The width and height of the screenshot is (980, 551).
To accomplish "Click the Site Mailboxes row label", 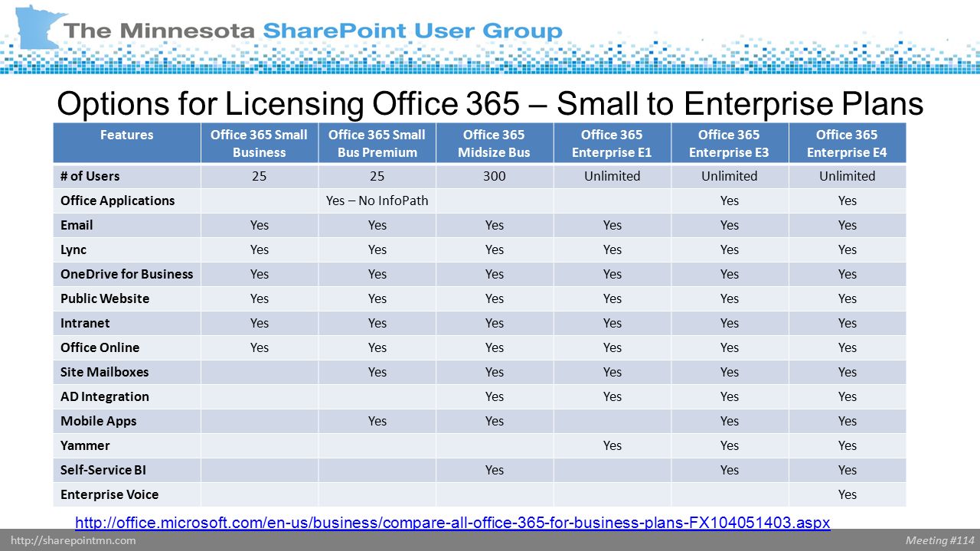I will (x=105, y=372).
